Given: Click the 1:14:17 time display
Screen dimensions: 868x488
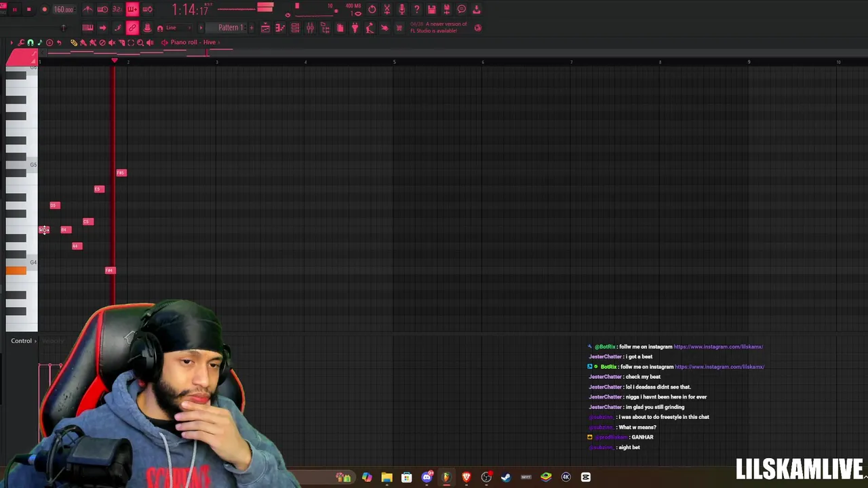Looking at the screenshot, I should tap(190, 9).
